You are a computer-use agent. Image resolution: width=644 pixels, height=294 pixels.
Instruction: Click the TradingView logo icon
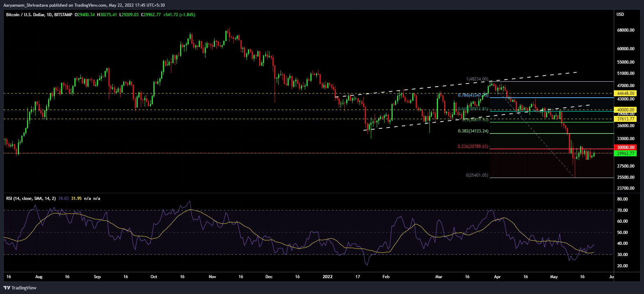[x=7, y=288]
